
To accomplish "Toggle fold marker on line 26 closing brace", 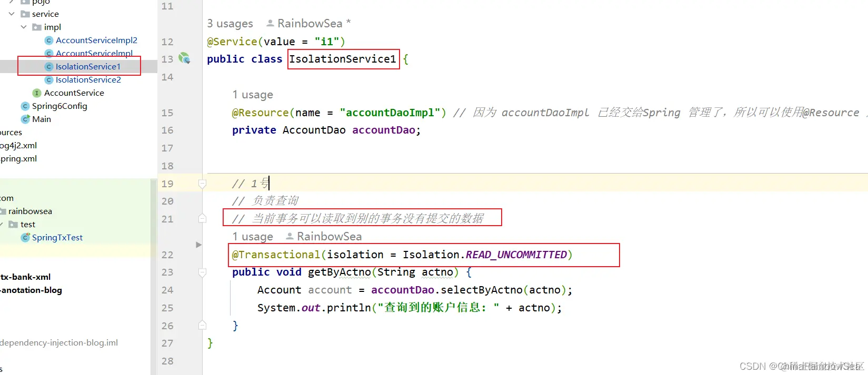I will [202, 325].
